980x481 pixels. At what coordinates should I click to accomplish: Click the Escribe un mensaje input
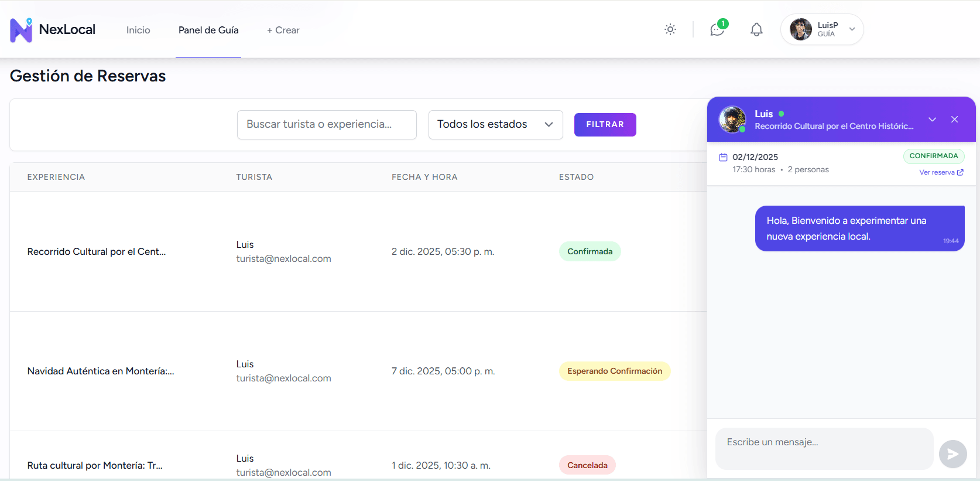(824, 448)
